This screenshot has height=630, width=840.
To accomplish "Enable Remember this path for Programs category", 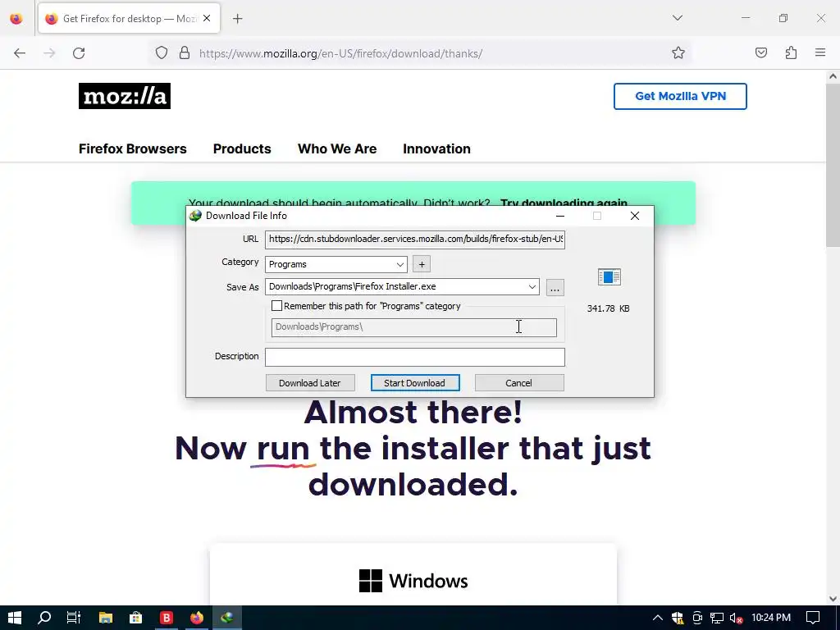I will click(276, 306).
